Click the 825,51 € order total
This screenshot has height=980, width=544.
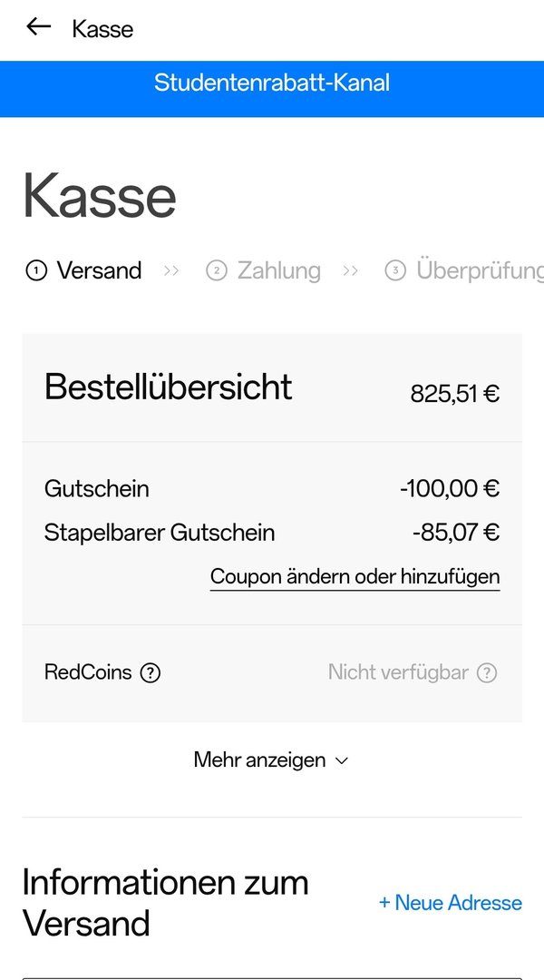pyautogui.click(x=454, y=394)
